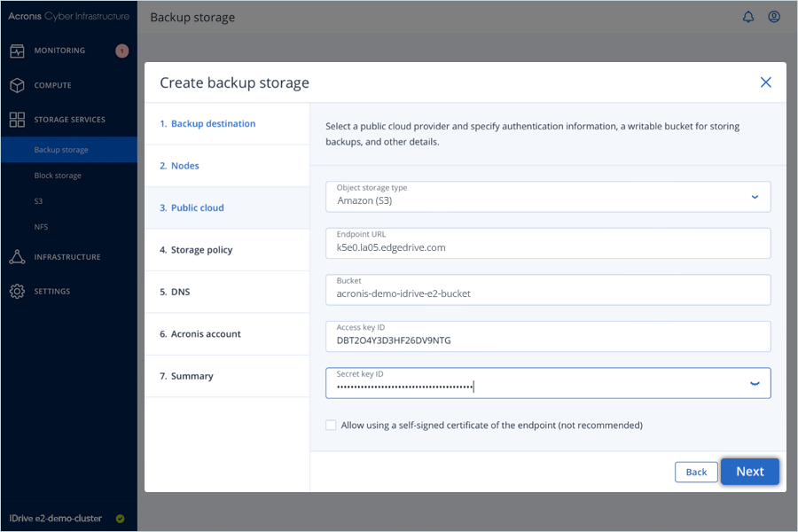Click the green cluster status check icon
The image size is (798, 532).
pyautogui.click(x=120, y=519)
